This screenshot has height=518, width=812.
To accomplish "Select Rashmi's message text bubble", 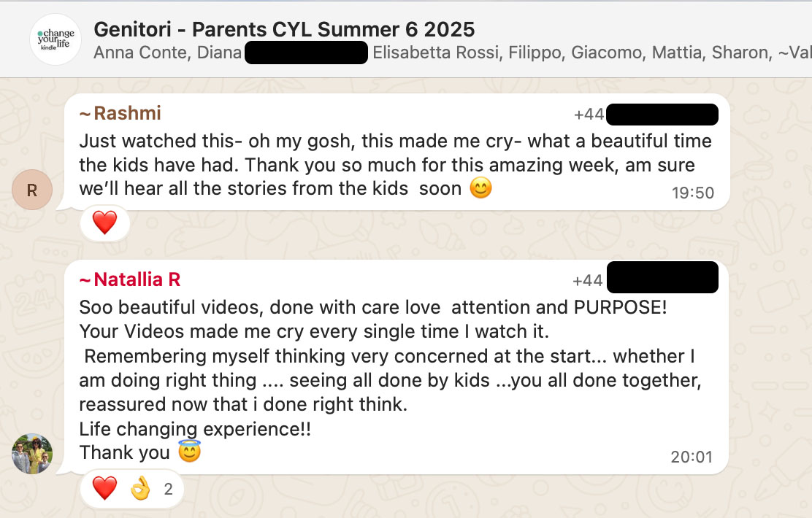I will click(397, 152).
